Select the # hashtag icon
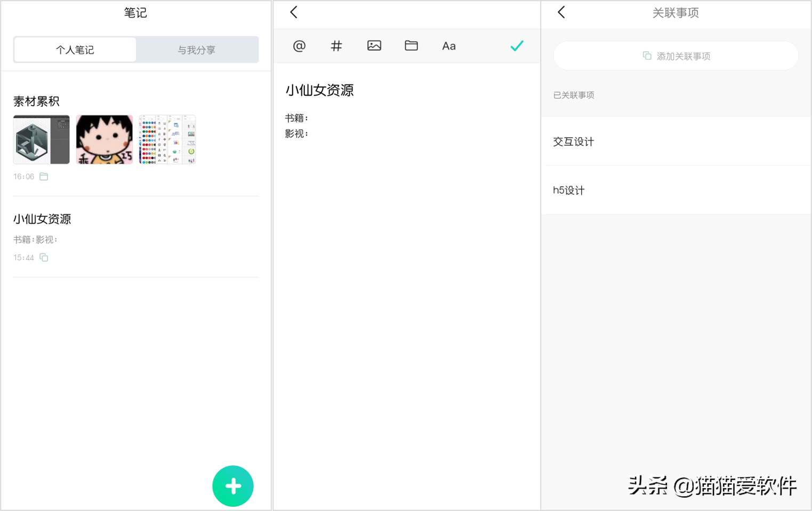Image resolution: width=812 pixels, height=511 pixels. coord(336,46)
